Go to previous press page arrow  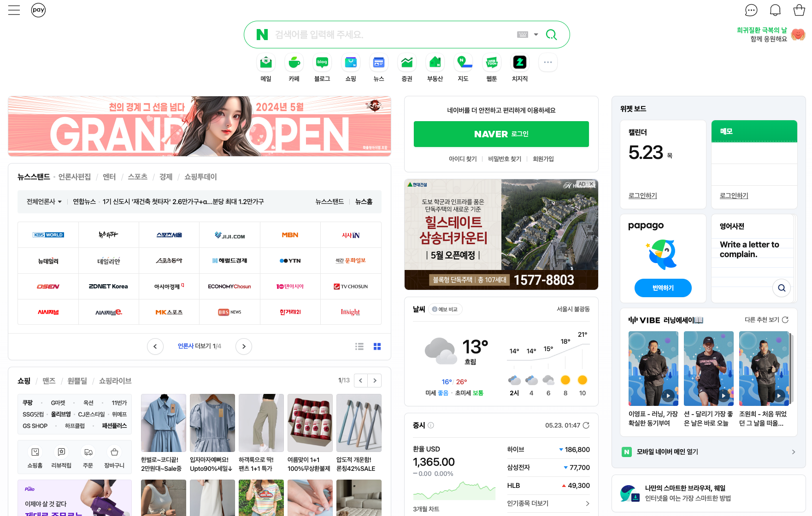(155, 346)
